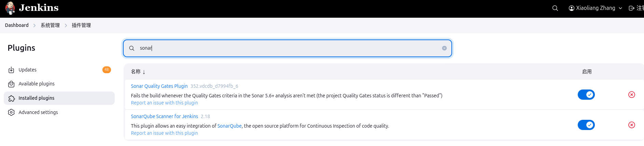Expand the Dashboard breadcrumb chevron
The width and height of the screenshot is (644, 146).
pyautogui.click(x=34, y=26)
